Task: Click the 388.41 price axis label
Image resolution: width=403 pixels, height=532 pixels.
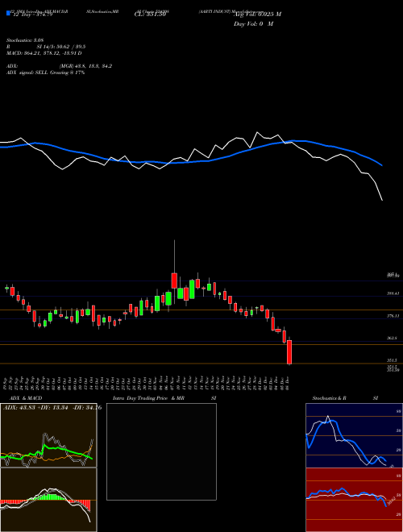Action: (393, 293)
